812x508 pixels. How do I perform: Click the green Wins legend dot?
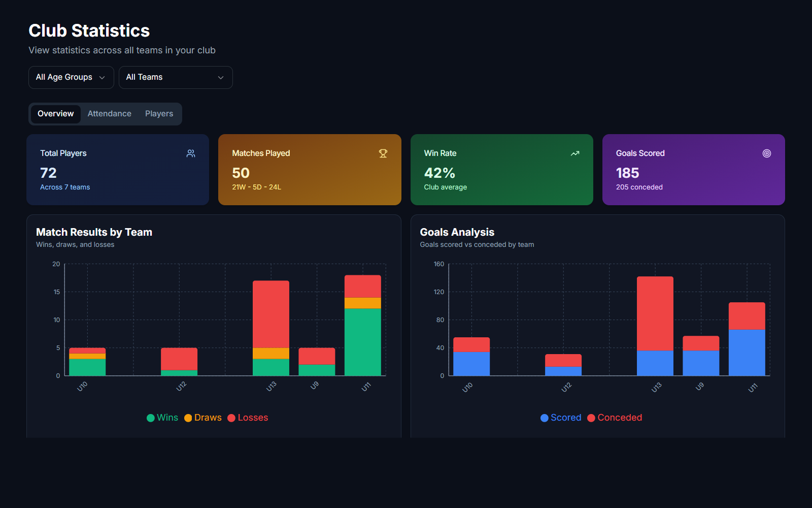[151, 418]
